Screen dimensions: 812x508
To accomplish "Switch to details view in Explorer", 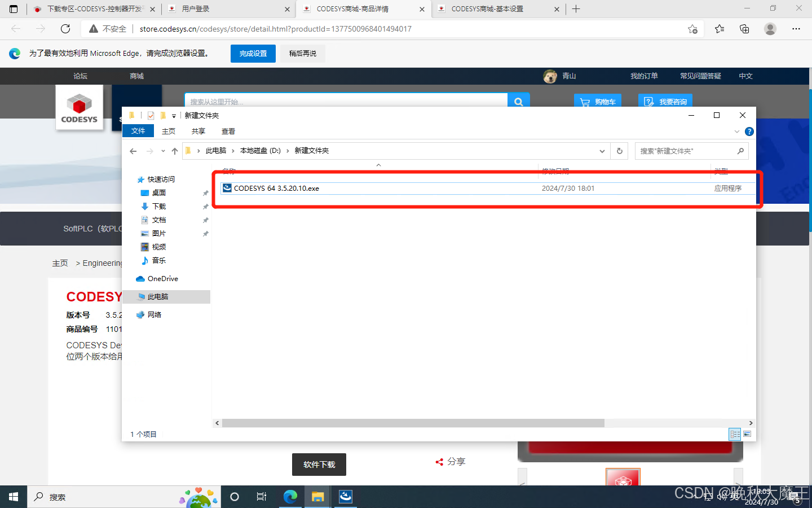I will pos(735,434).
